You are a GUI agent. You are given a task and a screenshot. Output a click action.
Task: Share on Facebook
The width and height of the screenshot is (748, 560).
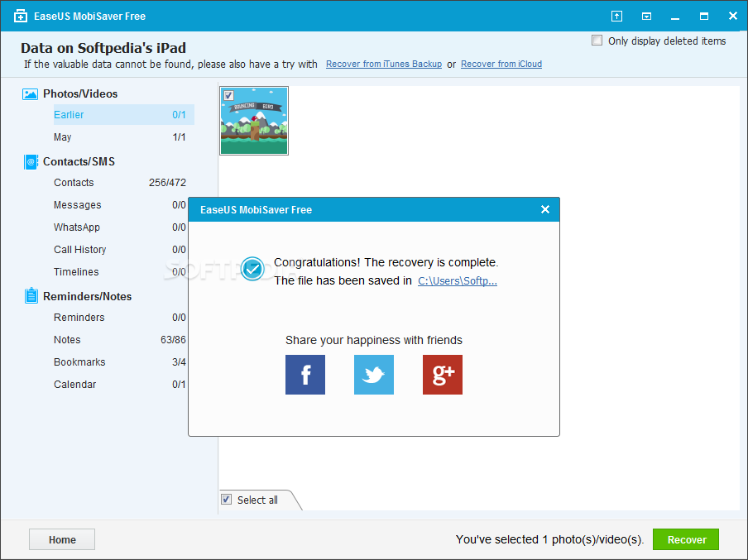(305, 375)
